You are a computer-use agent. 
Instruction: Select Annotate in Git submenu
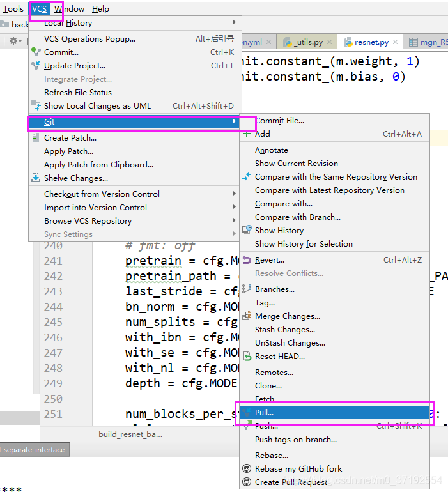click(335, 150)
